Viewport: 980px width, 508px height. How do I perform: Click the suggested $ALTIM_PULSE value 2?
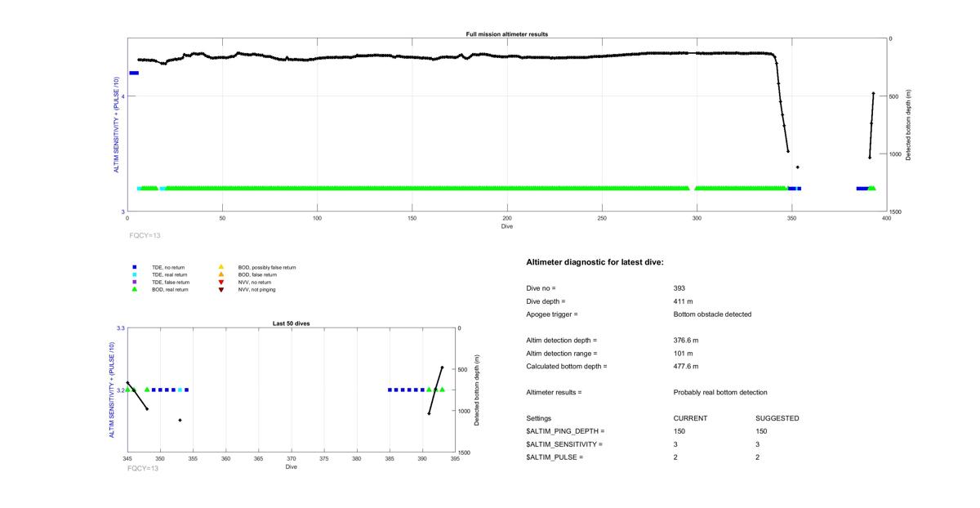[x=758, y=457]
